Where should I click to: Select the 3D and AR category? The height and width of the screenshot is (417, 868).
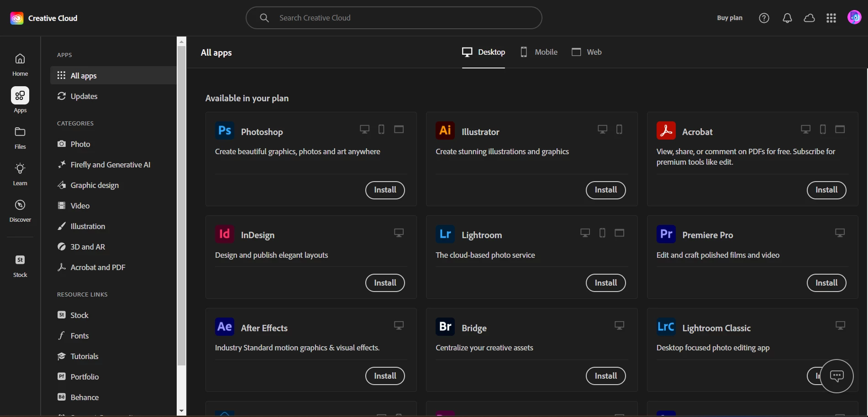tap(113, 247)
